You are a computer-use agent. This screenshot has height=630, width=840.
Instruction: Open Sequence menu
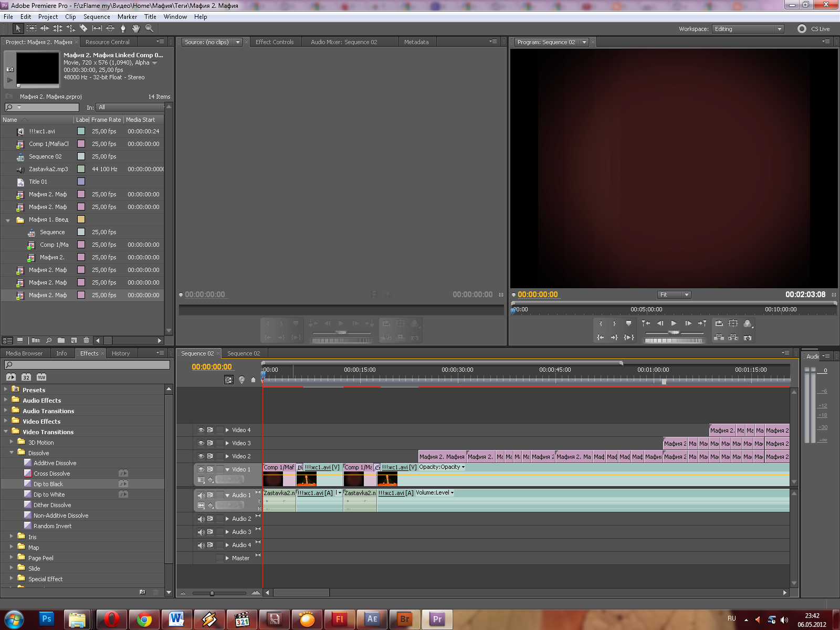[x=97, y=17]
